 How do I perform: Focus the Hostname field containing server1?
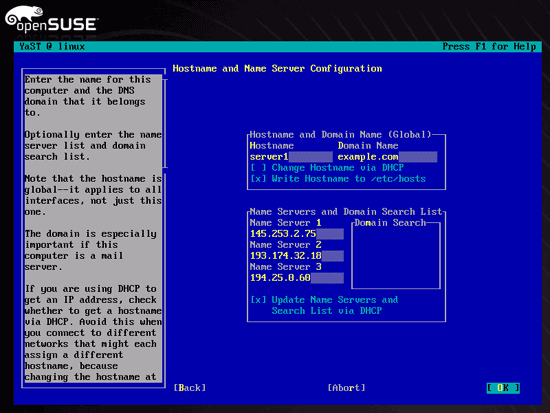291,157
